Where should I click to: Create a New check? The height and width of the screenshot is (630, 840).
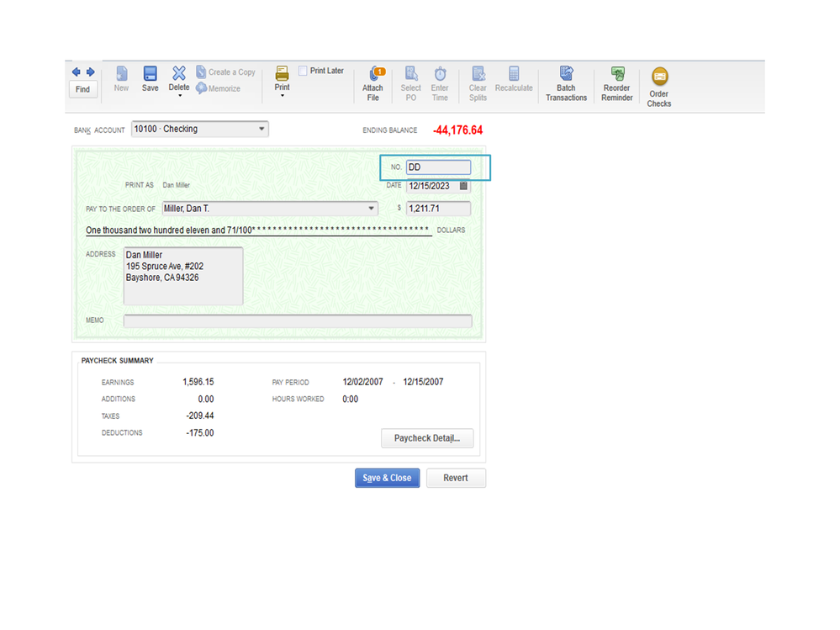(122, 79)
